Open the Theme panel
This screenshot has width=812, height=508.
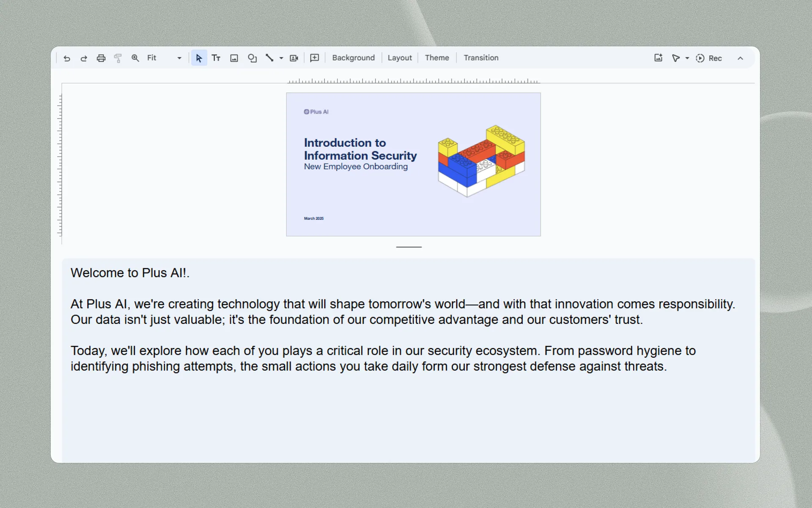(437, 58)
